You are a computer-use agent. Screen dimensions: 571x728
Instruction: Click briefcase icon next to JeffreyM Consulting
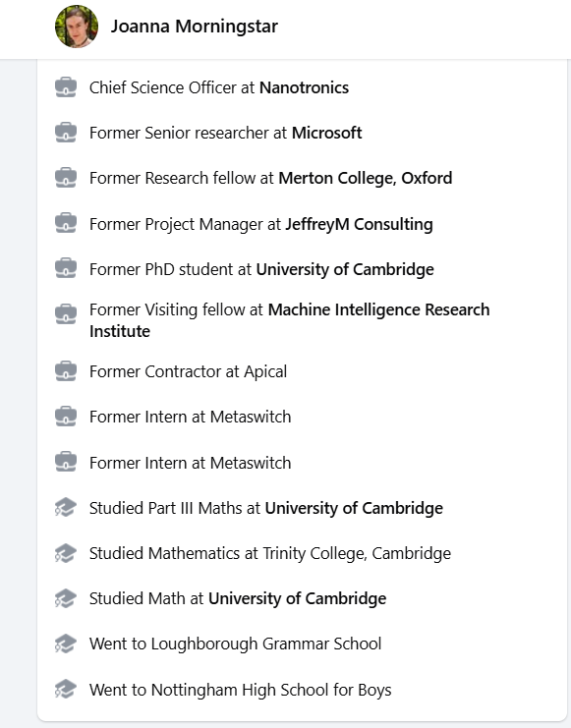(x=66, y=224)
